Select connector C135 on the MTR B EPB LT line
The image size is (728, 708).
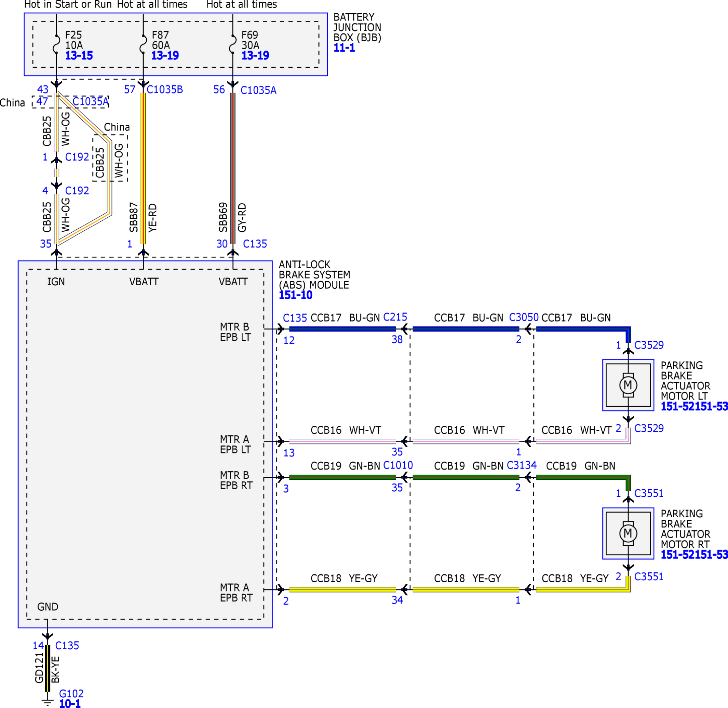point(295,318)
